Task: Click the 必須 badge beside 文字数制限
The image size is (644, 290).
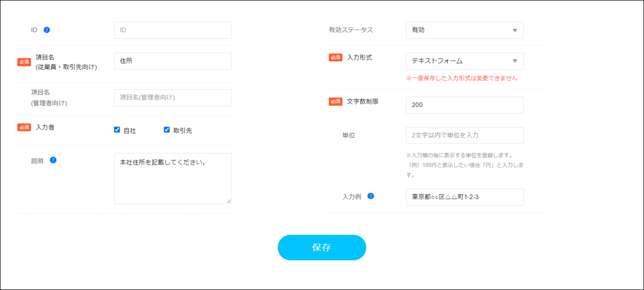Action: 336,101
